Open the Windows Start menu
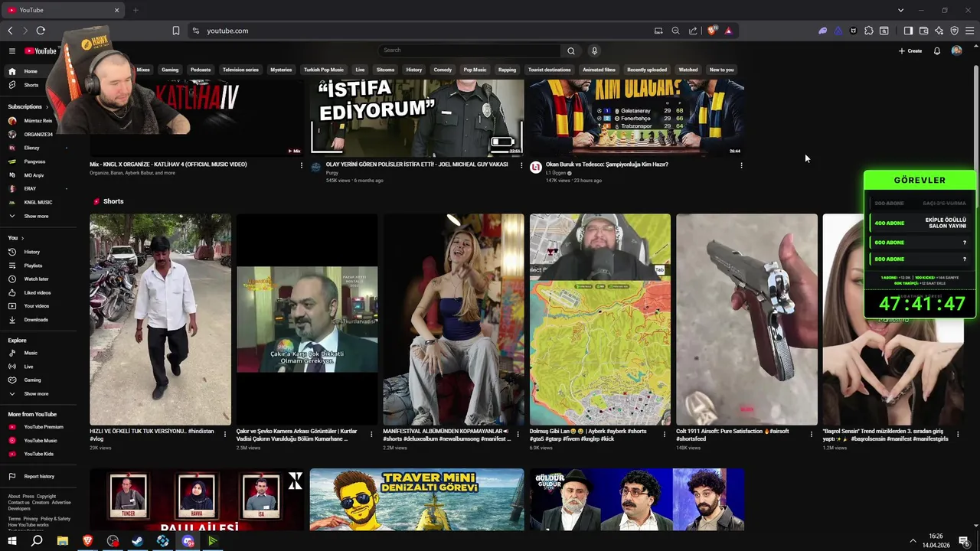 (13, 541)
